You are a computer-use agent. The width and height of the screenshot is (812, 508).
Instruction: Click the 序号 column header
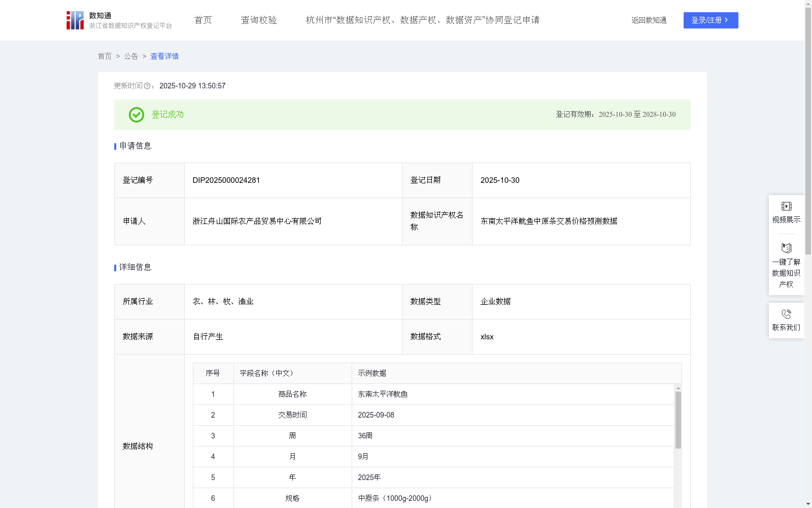213,373
